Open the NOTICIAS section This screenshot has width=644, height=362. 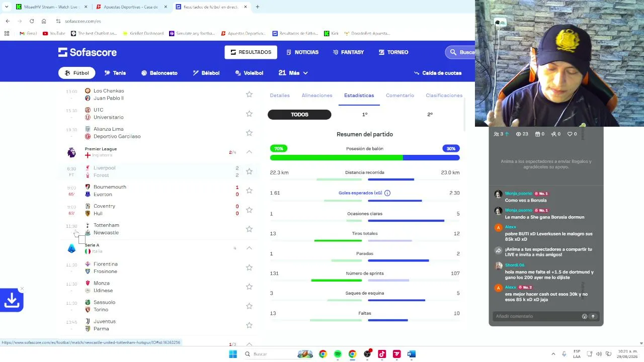pos(302,52)
